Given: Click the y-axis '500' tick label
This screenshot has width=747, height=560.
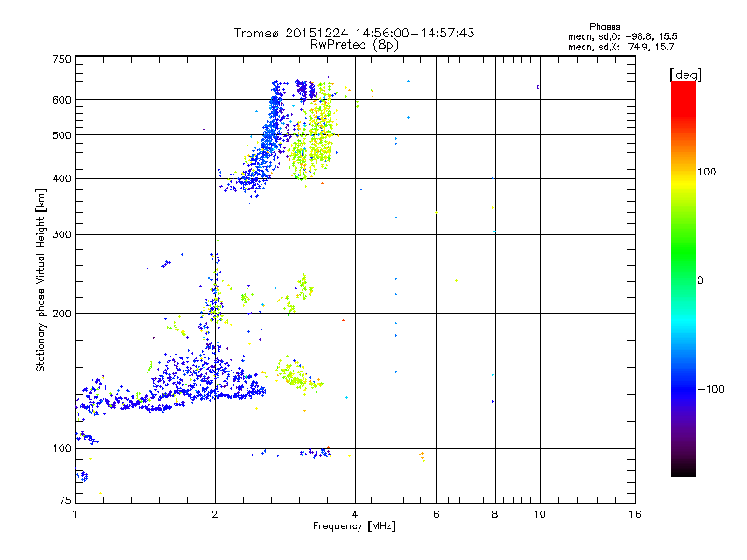Looking at the screenshot, I should click(62, 135).
